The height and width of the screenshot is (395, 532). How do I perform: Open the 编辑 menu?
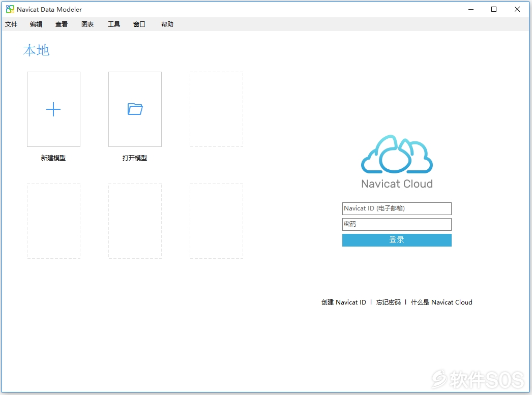tap(36, 24)
